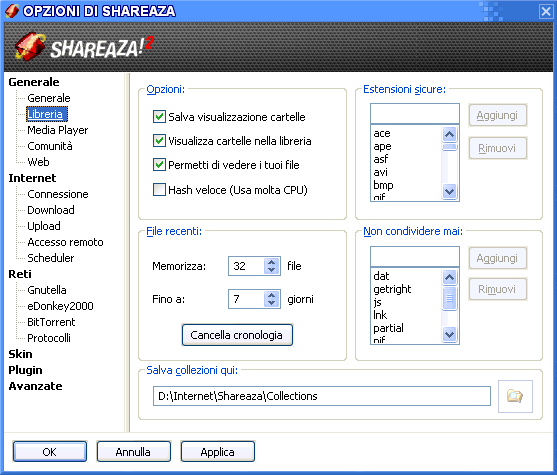The width and height of the screenshot is (557, 475).
Task: Close the Opzioni di Shareaza dialog
Action: click(x=546, y=11)
